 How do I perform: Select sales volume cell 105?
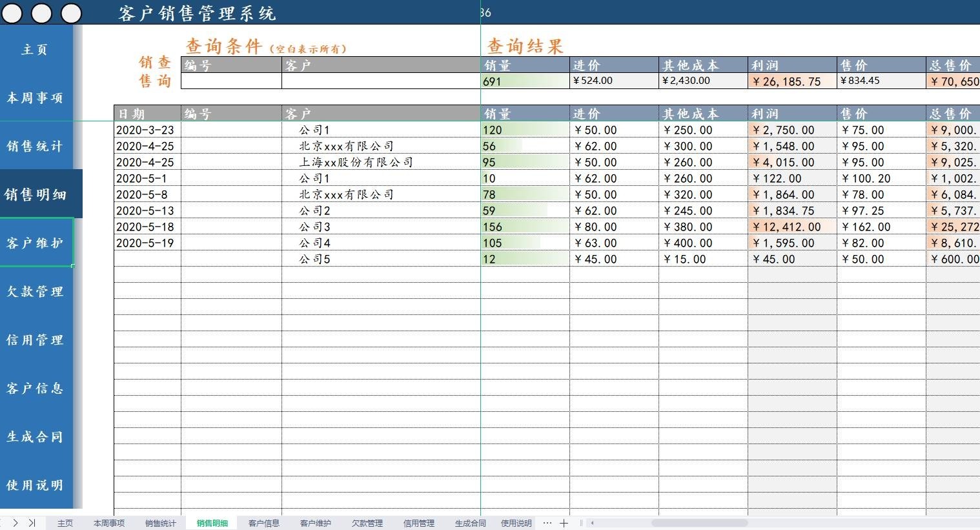coord(525,243)
